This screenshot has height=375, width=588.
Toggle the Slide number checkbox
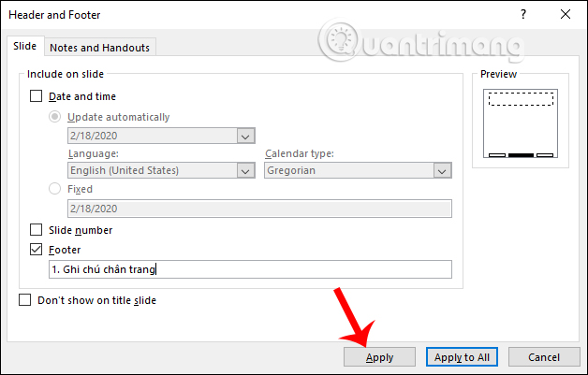(37, 229)
